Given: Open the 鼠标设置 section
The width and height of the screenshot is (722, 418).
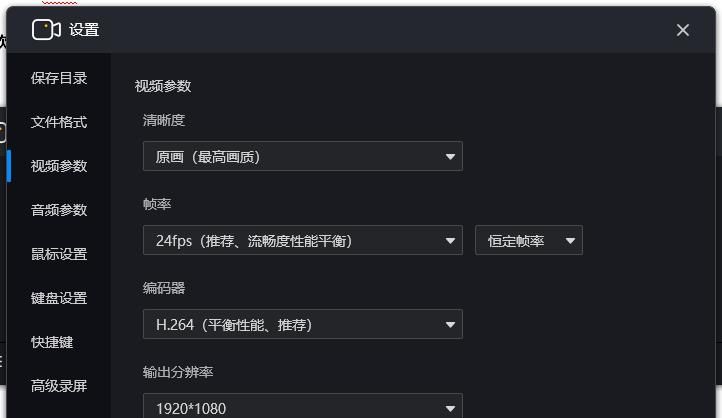Looking at the screenshot, I should pos(59,254).
